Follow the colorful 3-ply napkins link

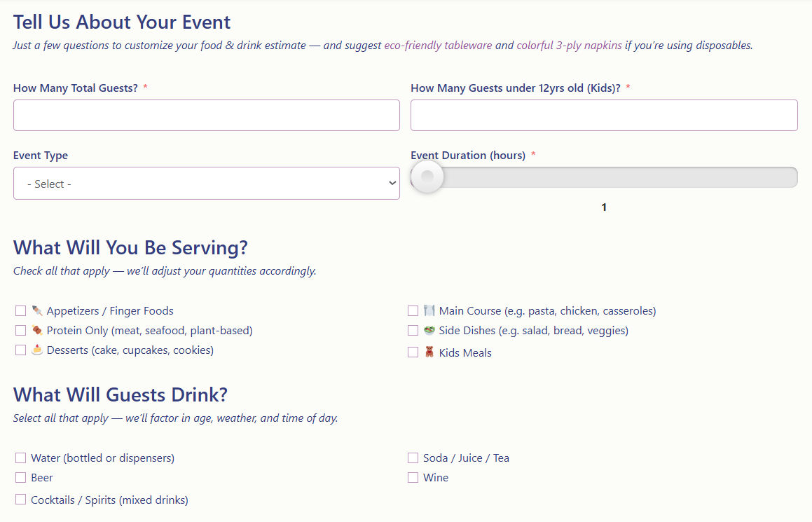coord(569,46)
